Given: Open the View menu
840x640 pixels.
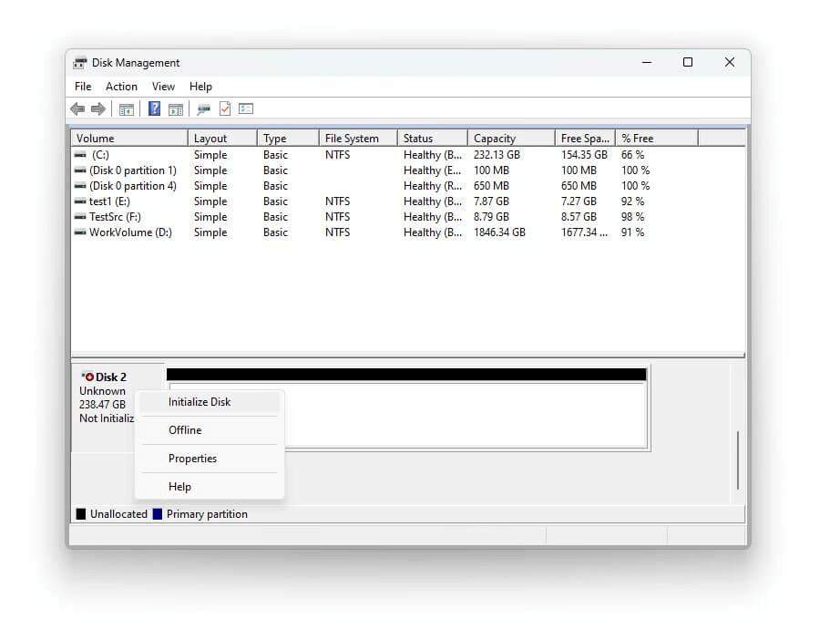Looking at the screenshot, I should (163, 87).
